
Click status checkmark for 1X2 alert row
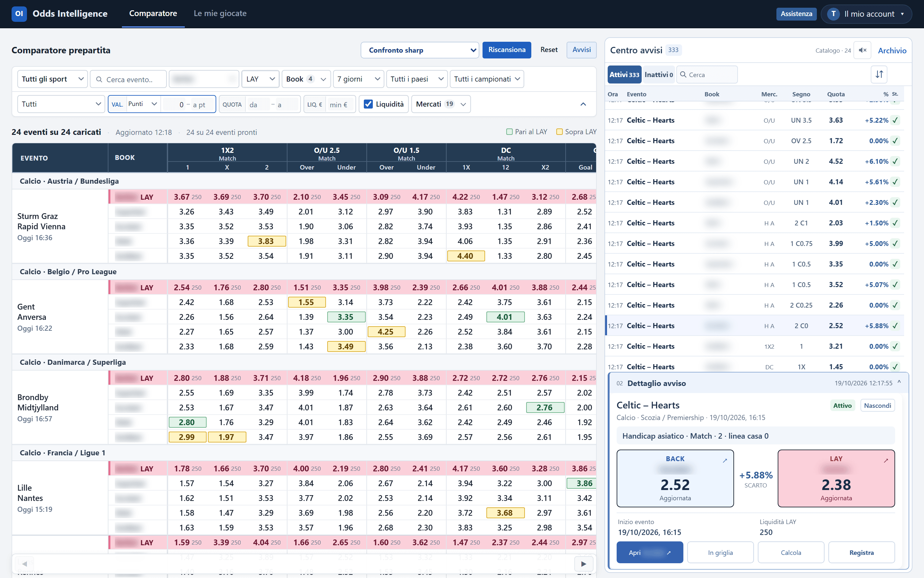click(x=895, y=346)
